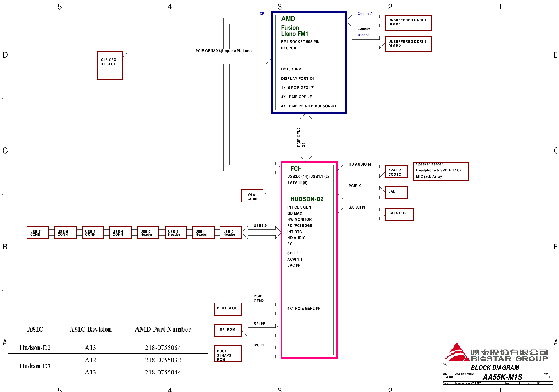
Task: Select the UNBUFFERED DDRIII DIMM1 block
Action: point(408,22)
